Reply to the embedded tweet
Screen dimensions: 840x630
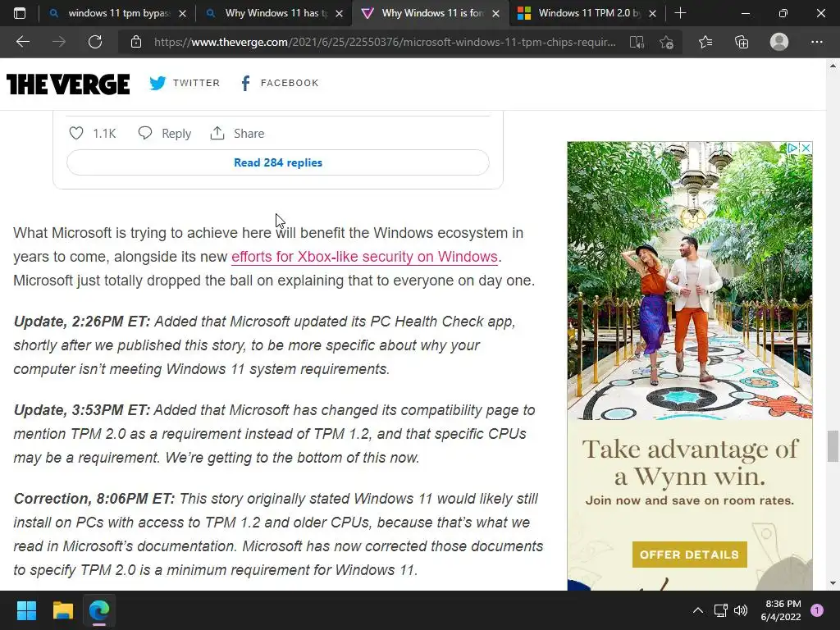point(164,134)
